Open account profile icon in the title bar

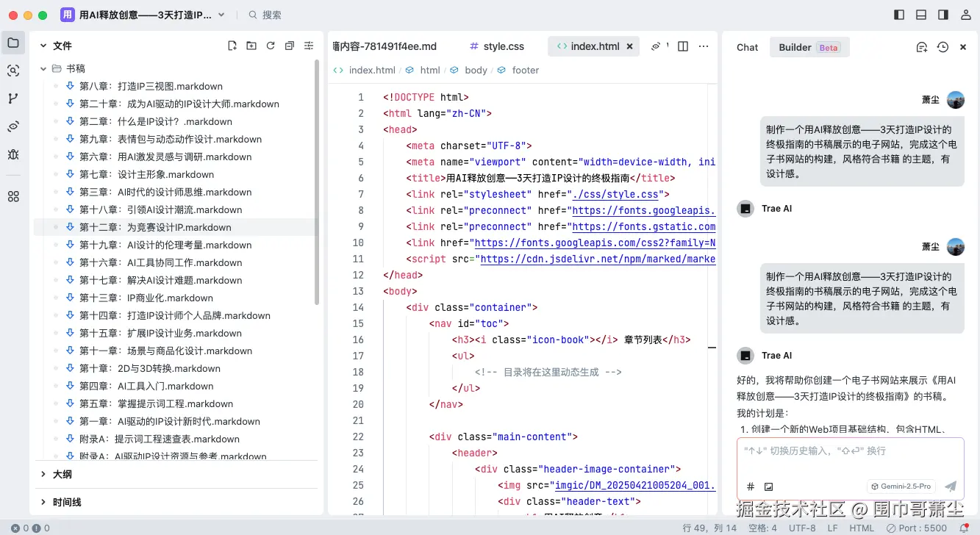pos(965,15)
